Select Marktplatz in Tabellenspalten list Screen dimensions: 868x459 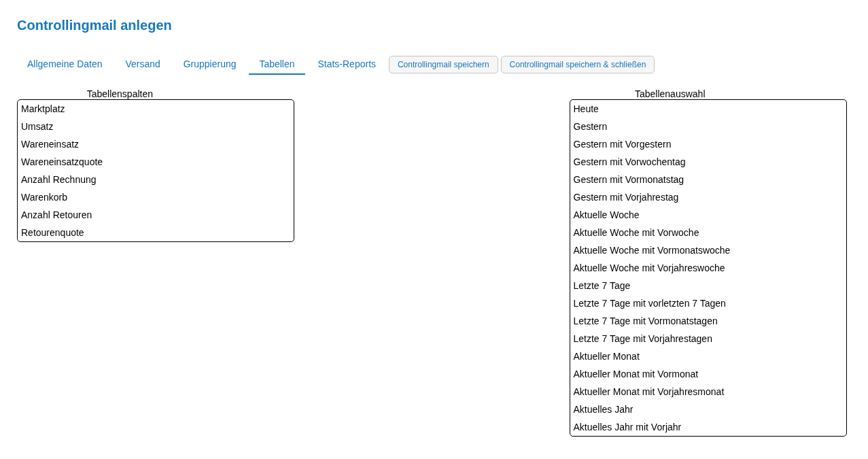(43, 109)
